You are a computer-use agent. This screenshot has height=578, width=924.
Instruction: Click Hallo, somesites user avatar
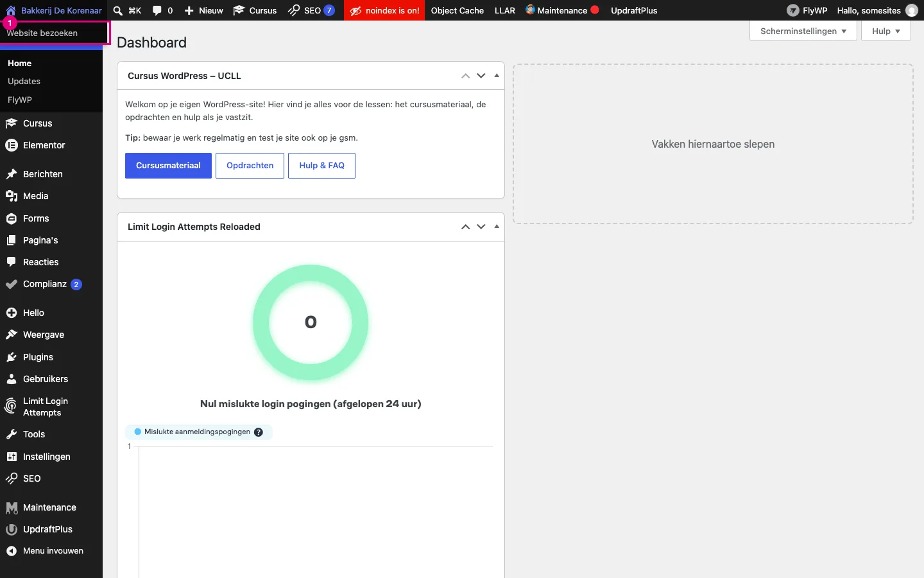pyautogui.click(x=911, y=10)
